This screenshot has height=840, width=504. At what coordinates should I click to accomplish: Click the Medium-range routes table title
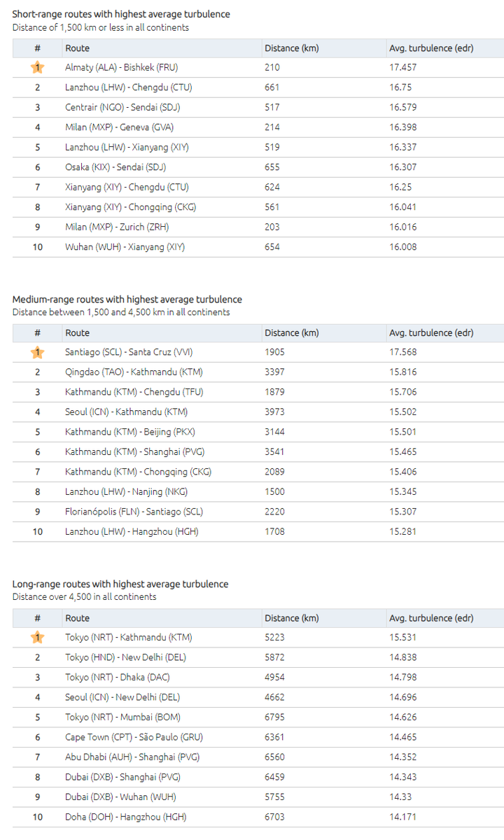tap(127, 300)
